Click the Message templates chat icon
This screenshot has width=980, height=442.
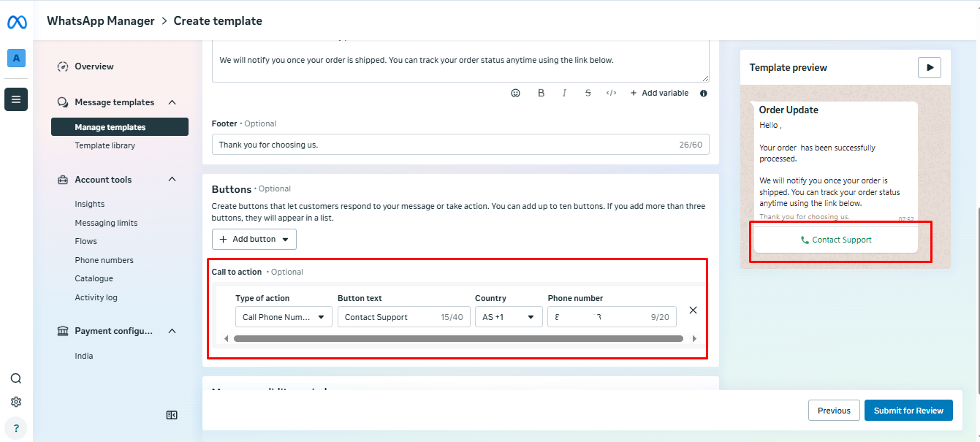coord(63,102)
